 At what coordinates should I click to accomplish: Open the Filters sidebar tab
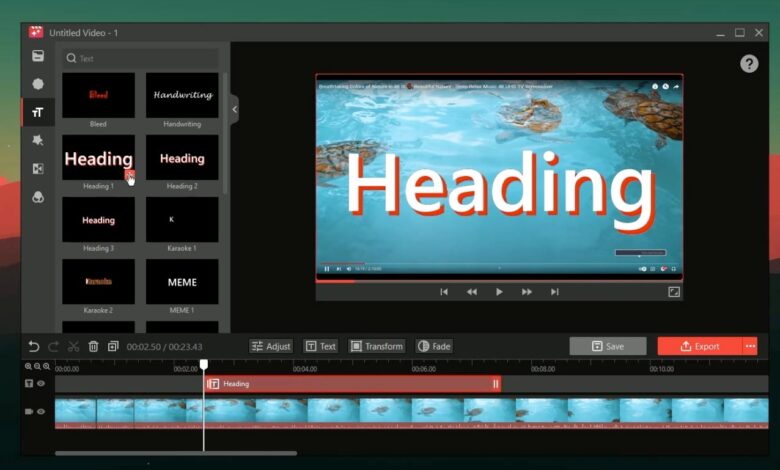click(x=38, y=197)
